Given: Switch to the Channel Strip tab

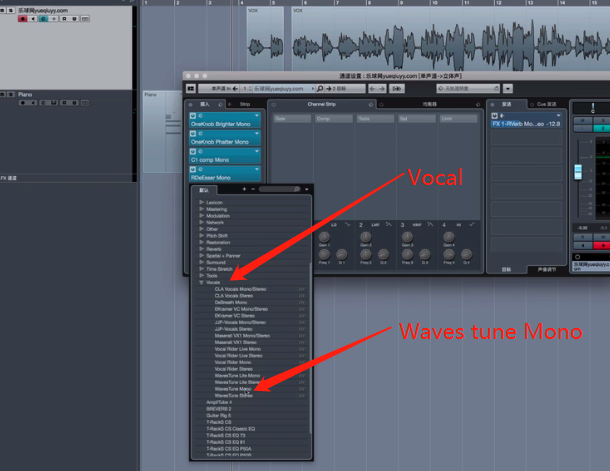Looking at the screenshot, I should coord(321,104).
